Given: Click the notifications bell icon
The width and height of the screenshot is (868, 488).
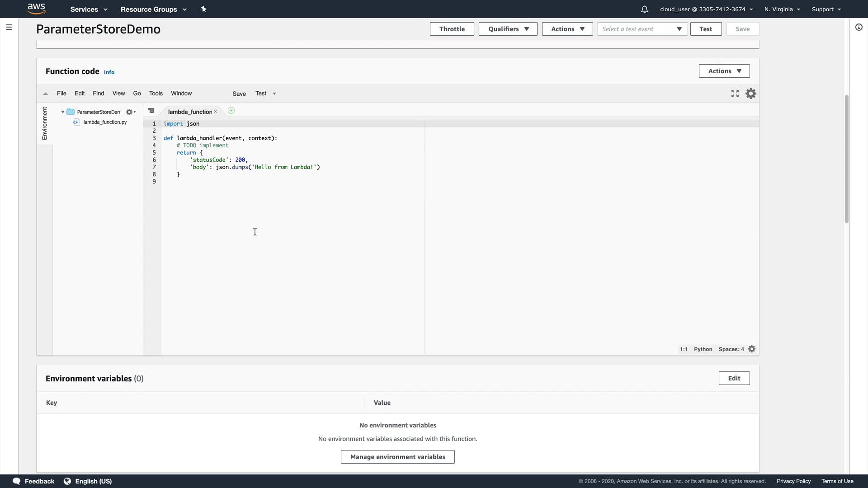Looking at the screenshot, I should tap(644, 9).
